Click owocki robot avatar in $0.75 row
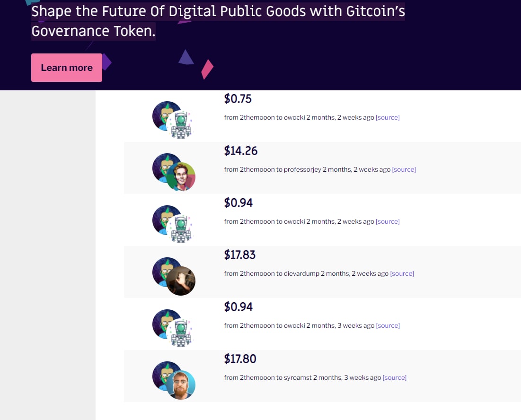 [x=181, y=125]
